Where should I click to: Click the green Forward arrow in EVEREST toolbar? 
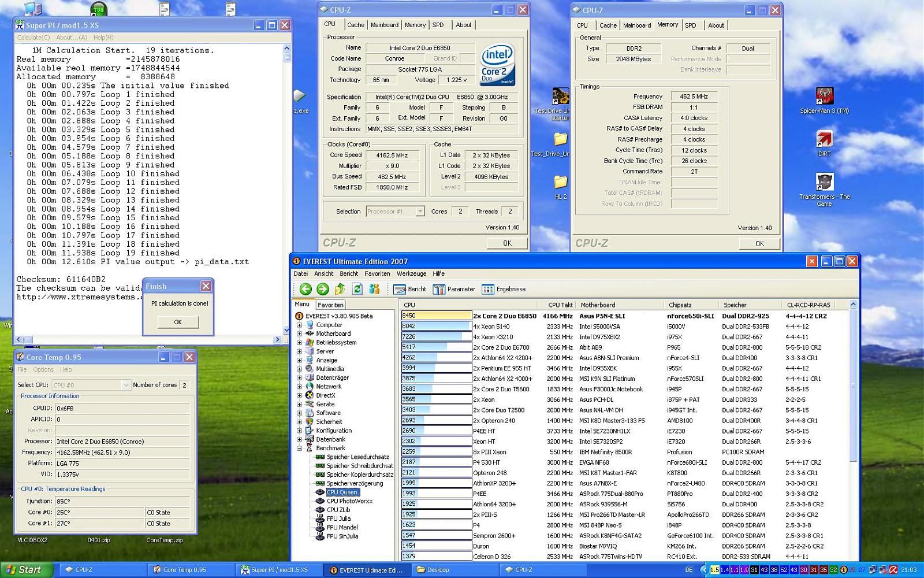click(x=323, y=289)
